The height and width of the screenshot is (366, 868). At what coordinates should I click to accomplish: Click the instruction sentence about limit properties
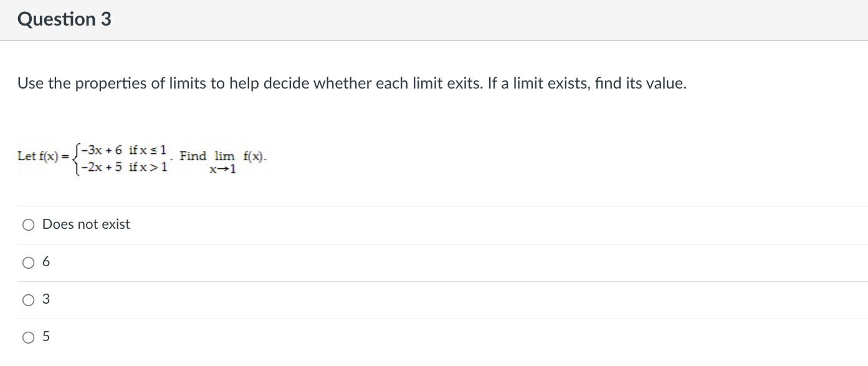click(x=351, y=83)
